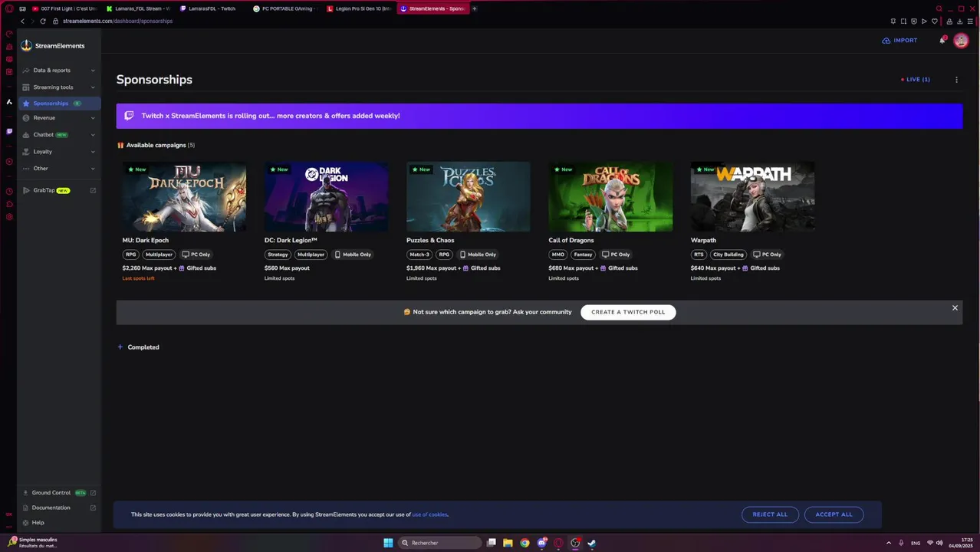Open the notifications bell
Viewport: 980px width, 552px height.
click(942, 41)
